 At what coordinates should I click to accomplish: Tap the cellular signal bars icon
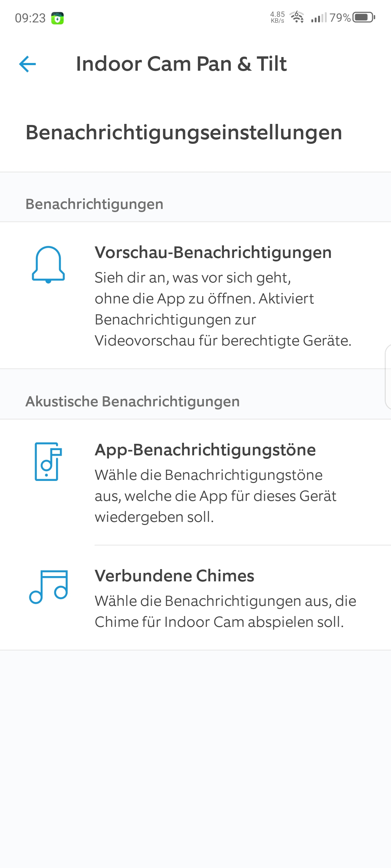coord(318,17)
